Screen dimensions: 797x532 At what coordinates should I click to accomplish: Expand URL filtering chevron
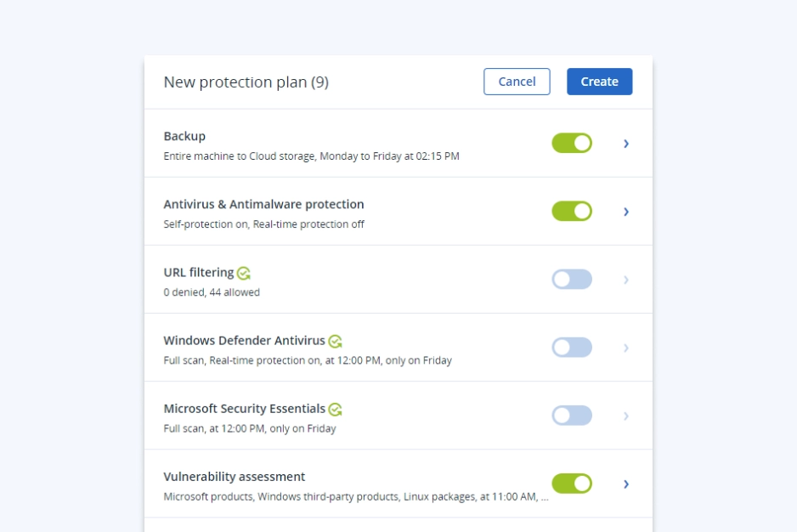point(626,280)
